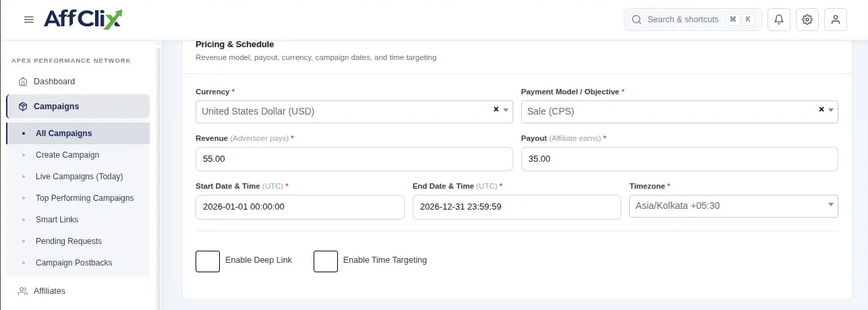Click the Payout (Affiliate earns) label
This screenshot has width=868, height=310.
click(563, 138)
